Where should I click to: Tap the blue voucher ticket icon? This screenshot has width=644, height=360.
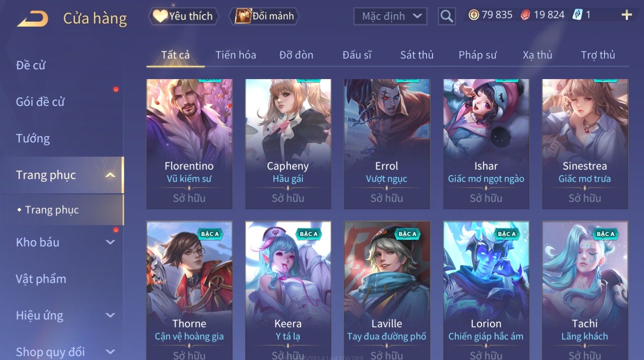click(577, 15)
